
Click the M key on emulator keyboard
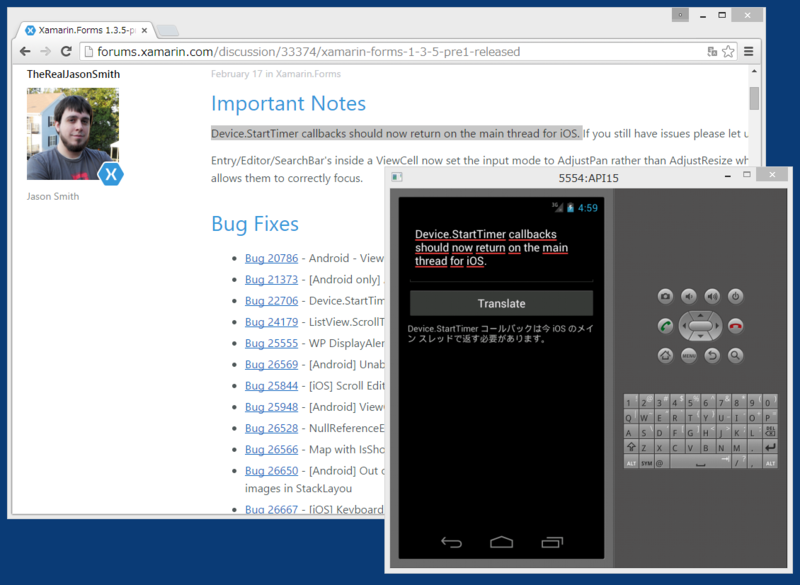pos(739,447)
